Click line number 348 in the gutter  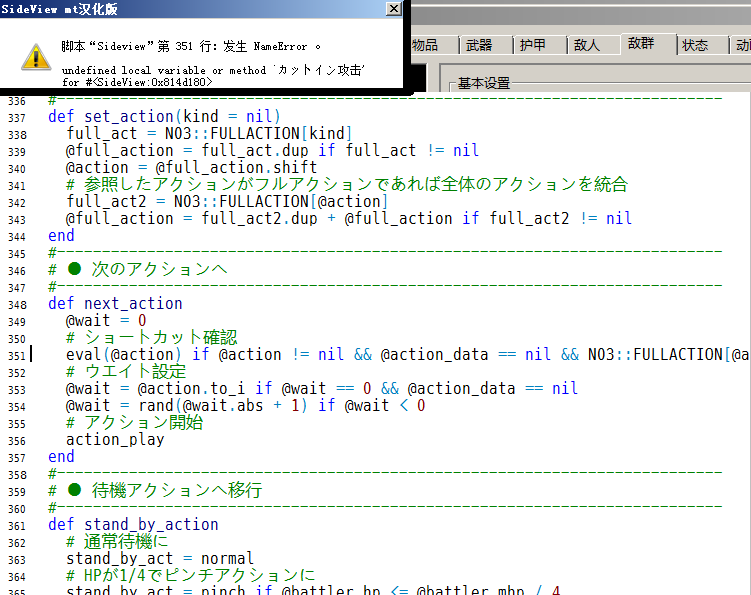pos(17,305)
